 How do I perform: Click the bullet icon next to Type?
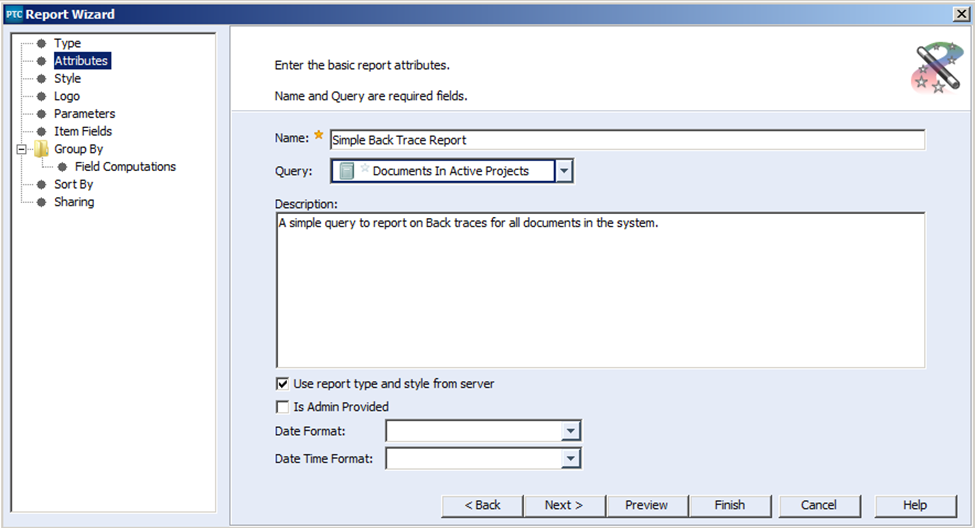(41, 44)
